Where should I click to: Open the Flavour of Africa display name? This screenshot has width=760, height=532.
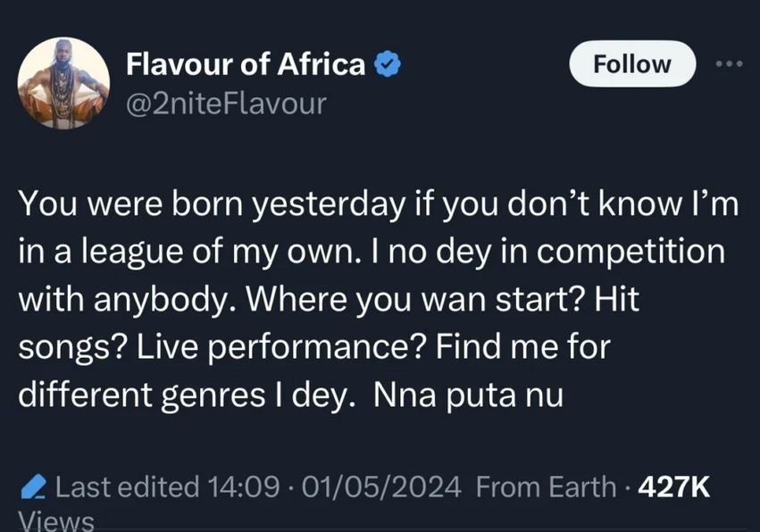(246, 64)
